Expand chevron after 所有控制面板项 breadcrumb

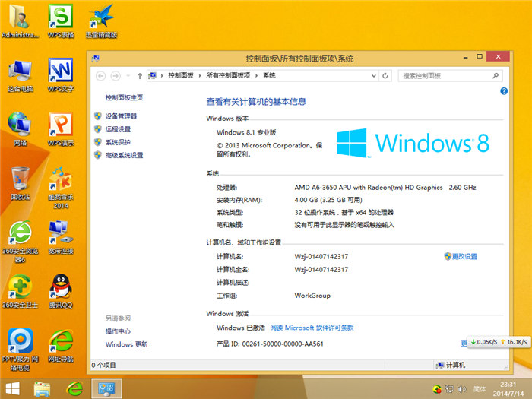[x=257, y=76]
